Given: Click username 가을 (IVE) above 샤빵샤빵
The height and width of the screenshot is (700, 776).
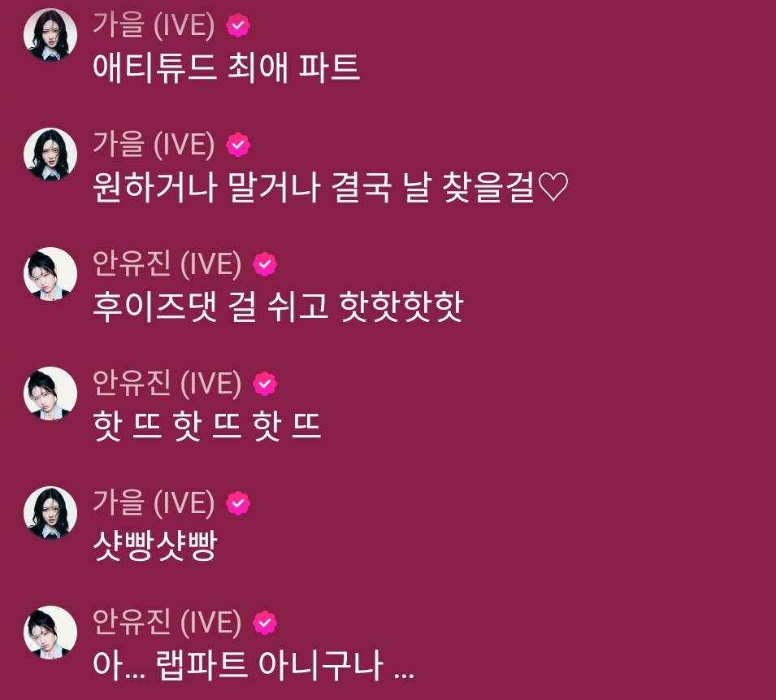Looking at the screenshot, I should (154, 502).
